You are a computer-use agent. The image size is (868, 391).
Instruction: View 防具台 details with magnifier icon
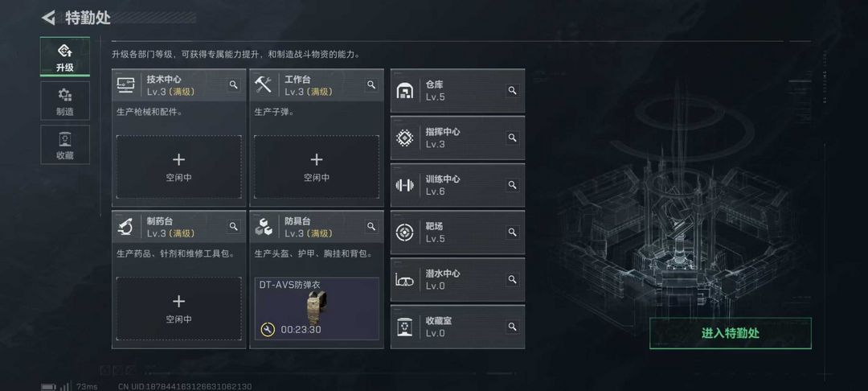[371, 227]
